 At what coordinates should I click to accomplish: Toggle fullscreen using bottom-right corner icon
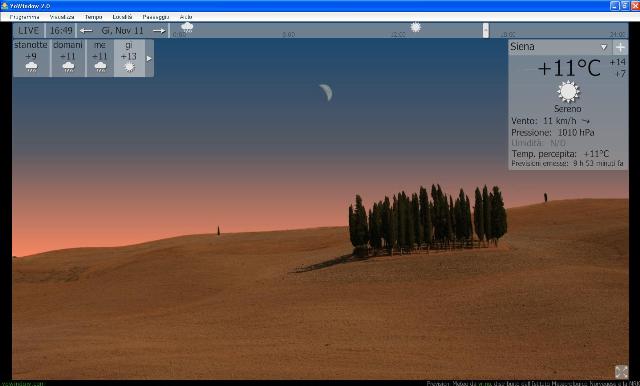tap(621, 372)
